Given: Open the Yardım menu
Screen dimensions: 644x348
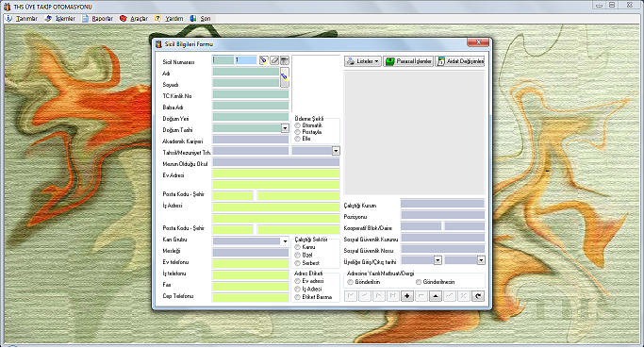Looking at the screenshot, I should 169,19.
